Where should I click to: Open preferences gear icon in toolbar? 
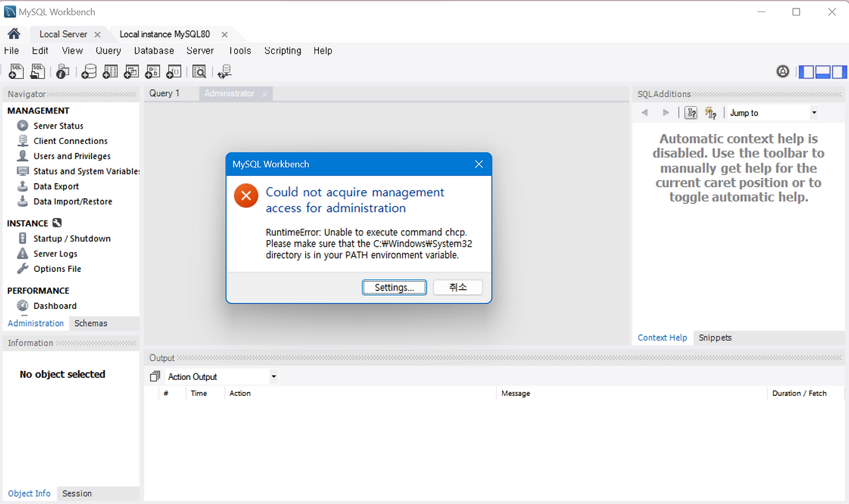coord(783,72)
